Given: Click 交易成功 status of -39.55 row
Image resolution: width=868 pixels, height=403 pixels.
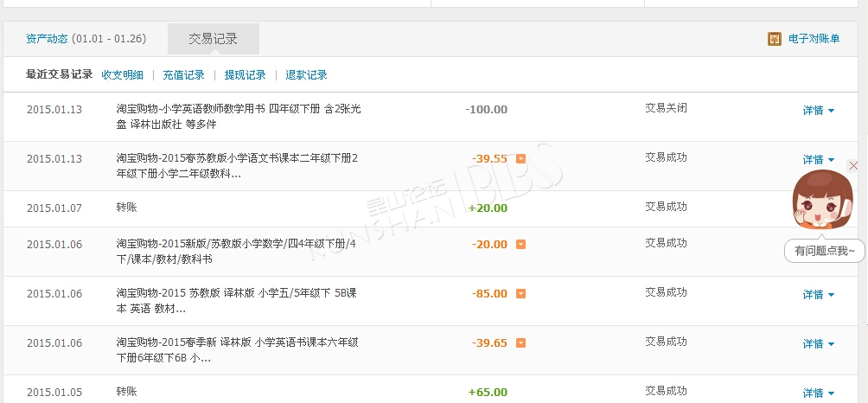Looking at the screenshot, I should coord(666,157).
